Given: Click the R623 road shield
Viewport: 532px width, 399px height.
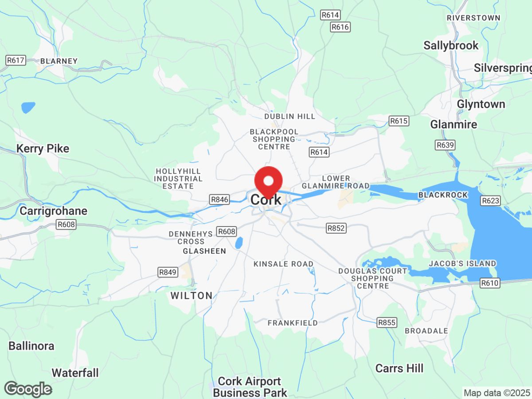Looking at the screenshot, I should coord(491,201).
